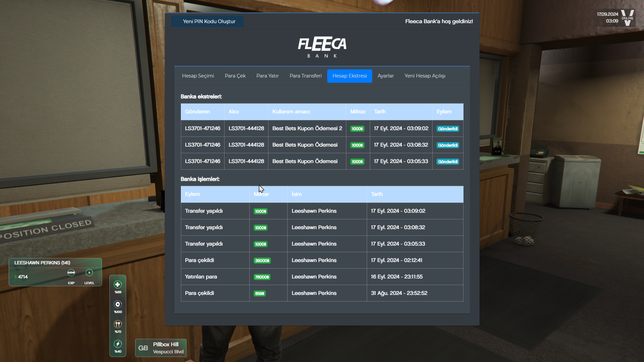Screen dimensions: 644x362
Task: Click the GTA V Online logo
Action: 627,17
